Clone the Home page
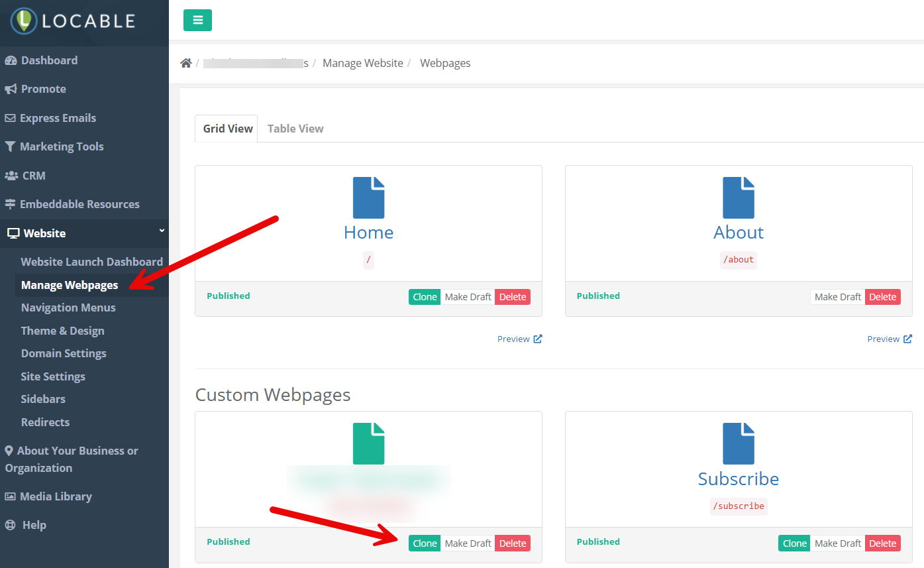924x568 pixels. point(425,297)
